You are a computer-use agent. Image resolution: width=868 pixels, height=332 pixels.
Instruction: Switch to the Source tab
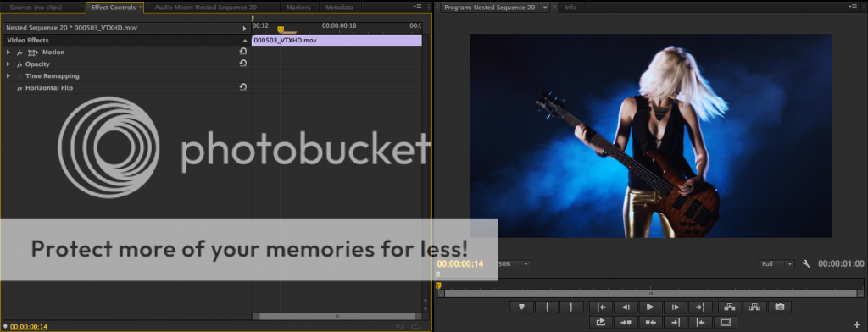tap(36, 8)
